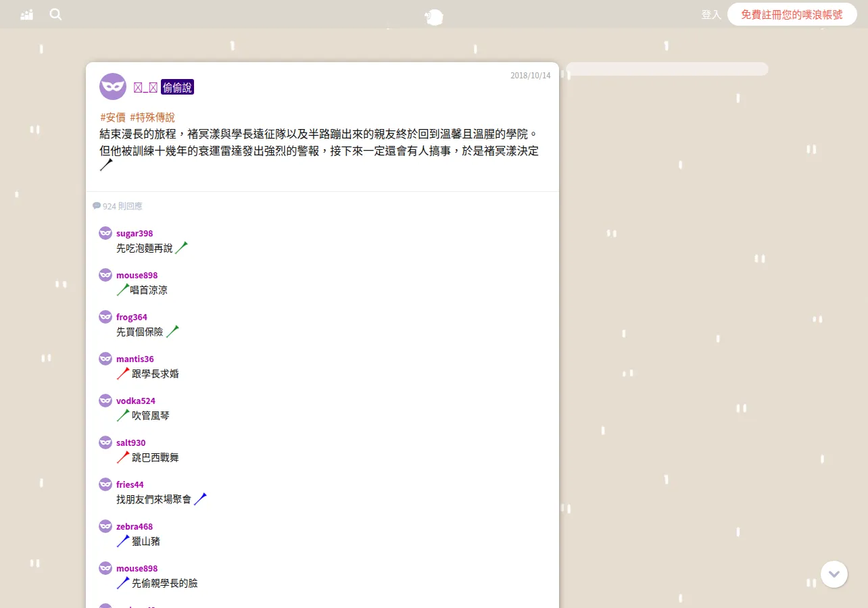This screenshot has height=608, width=868.
Task: Select the reply text 唱首涼涼
Action: click(x=149, y=290)
